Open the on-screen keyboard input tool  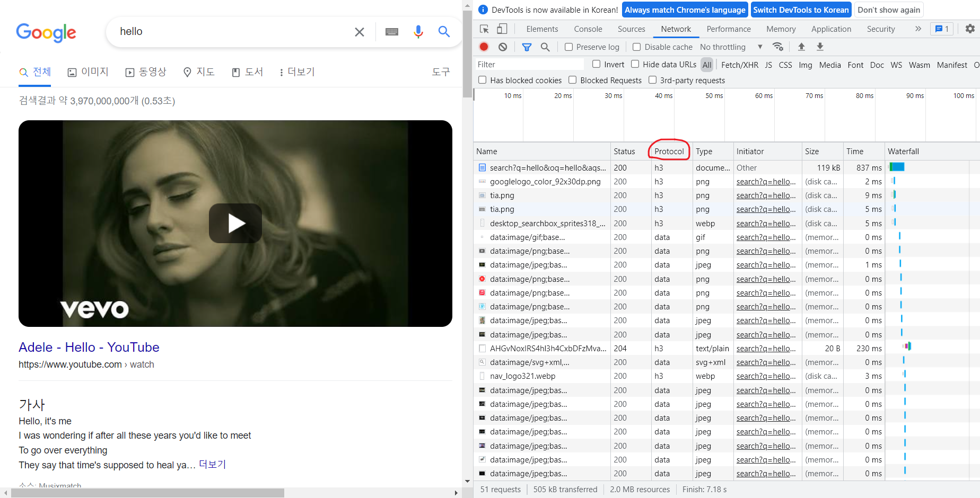(x=392, y=32)
